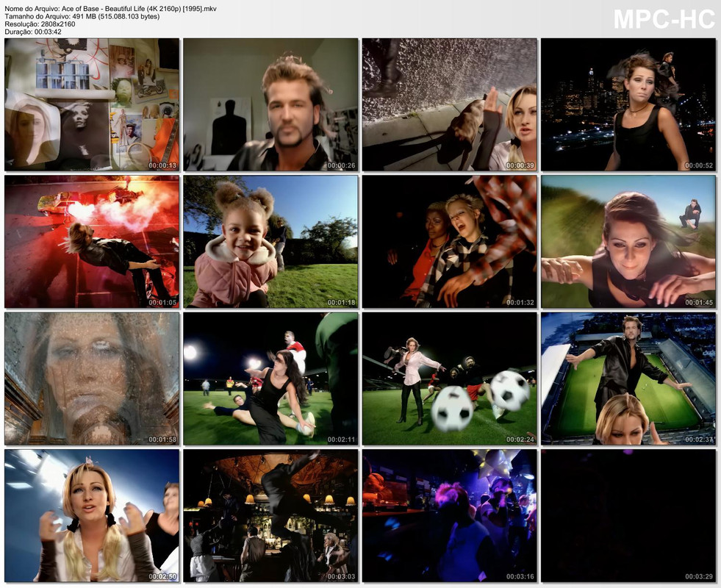The image size is (721, 588).
Task: Select the thumbnail timestamped 00:02:11
Action: click(x=271, y=379)
